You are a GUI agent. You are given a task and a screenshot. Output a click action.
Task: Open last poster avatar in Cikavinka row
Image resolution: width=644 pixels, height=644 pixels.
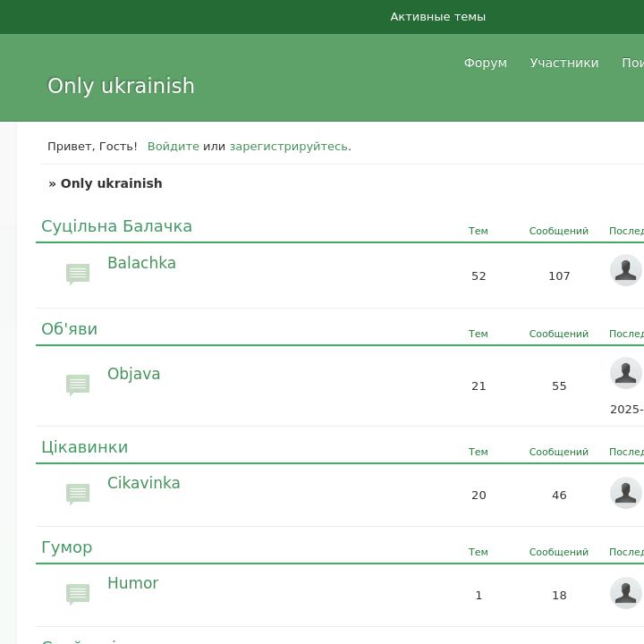click(x=625, y=493)
